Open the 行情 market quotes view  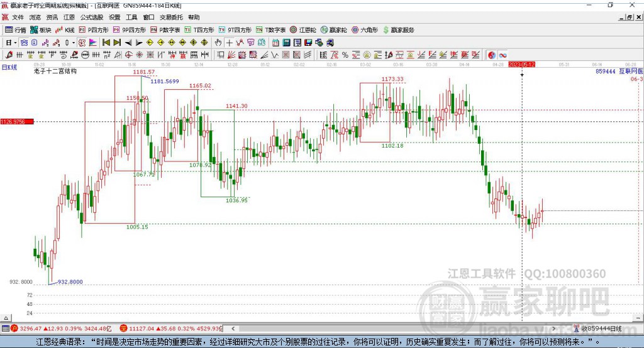(x=16, y=30)
